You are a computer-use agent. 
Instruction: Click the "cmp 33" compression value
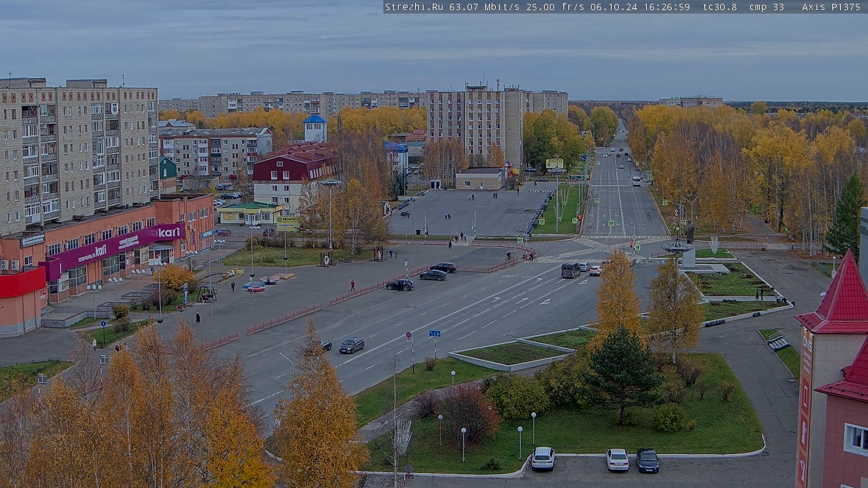tap(767, 7)
